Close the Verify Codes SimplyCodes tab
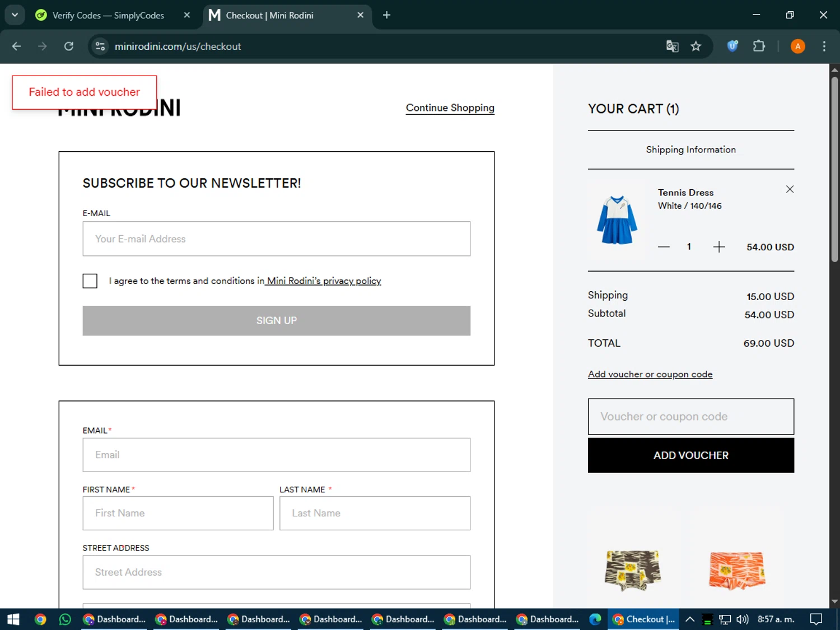Screen dimensions: 840x630 pos(187,15)
